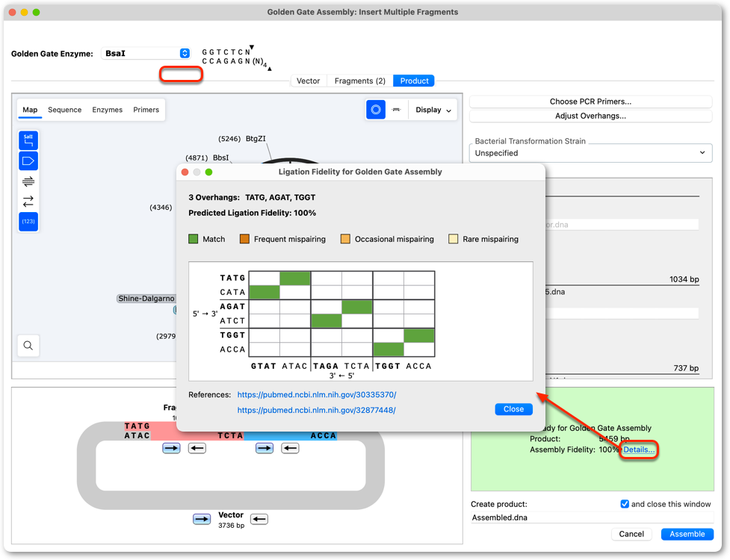Viewport: 730px width, 560px height.
Task: Click the TATG overhang on assembly diagram
Action: (137, 426)
